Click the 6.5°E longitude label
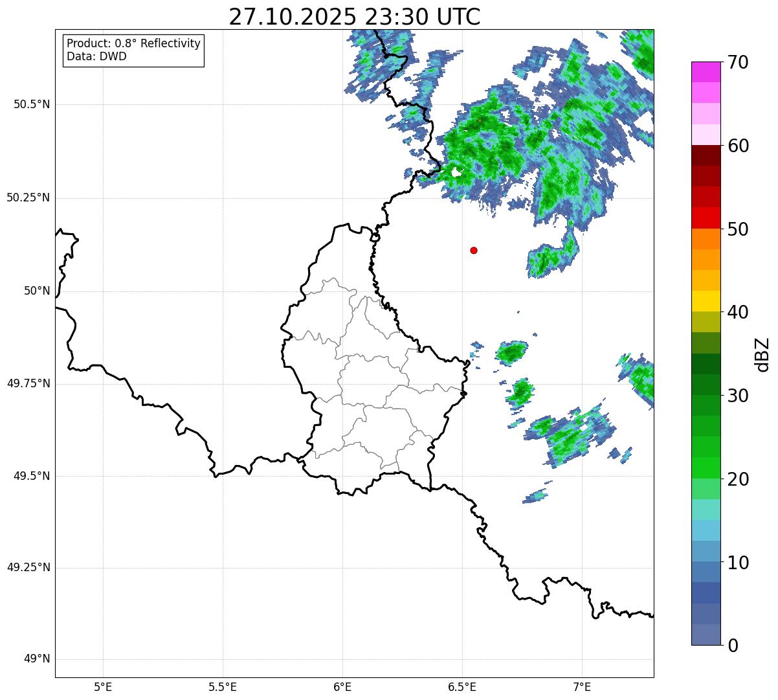 tap(462, 687)
